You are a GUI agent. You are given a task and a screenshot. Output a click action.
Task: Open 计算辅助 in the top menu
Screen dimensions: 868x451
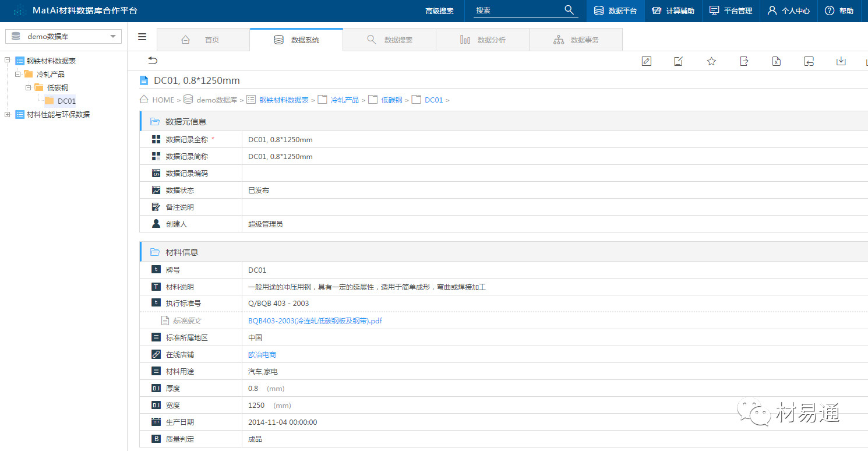[673, 11]
